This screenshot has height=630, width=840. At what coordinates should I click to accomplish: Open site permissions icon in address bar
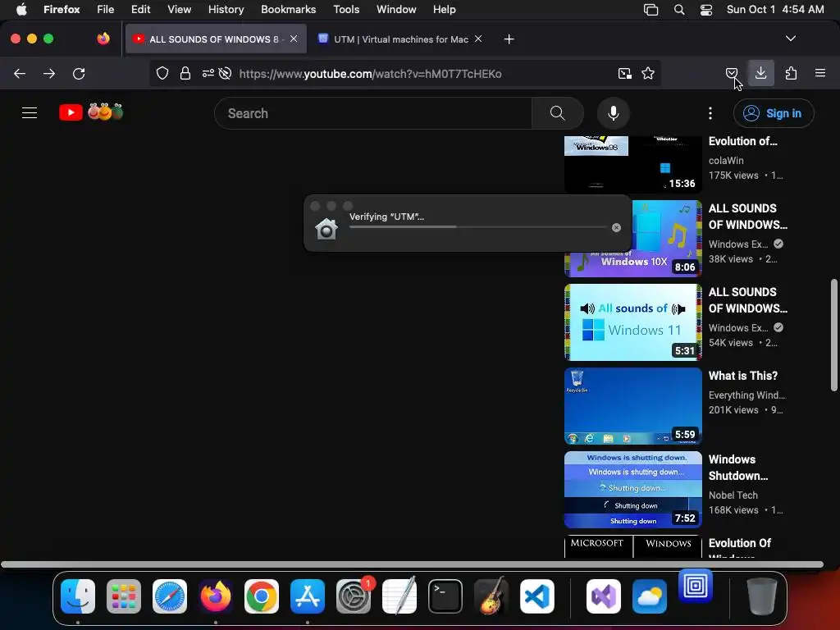[208, 73]
